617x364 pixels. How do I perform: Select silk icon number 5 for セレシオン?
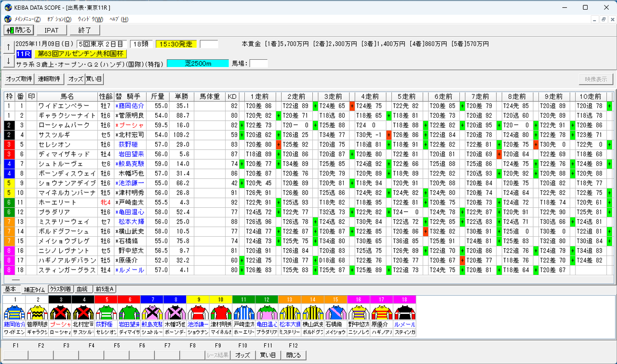tap(106, 312)
